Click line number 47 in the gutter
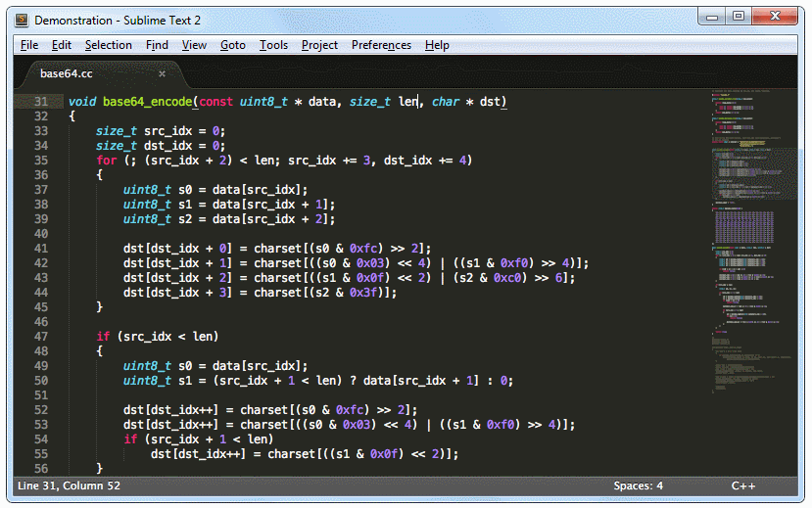This screenshot has height=508, width=812. coord(40,337)
